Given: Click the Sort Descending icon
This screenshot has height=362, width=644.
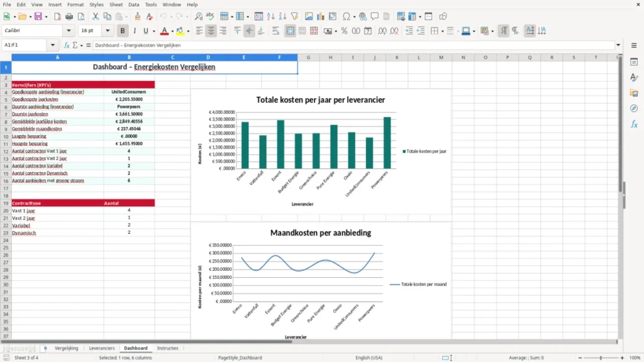Looking at the screenshot, I should (x=282, y=16).
